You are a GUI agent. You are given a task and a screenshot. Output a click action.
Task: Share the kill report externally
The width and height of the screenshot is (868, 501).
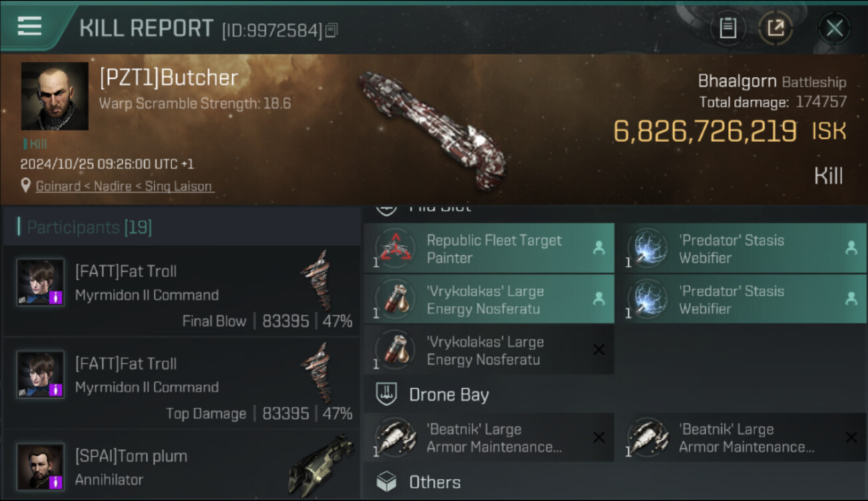coord(775,28)
